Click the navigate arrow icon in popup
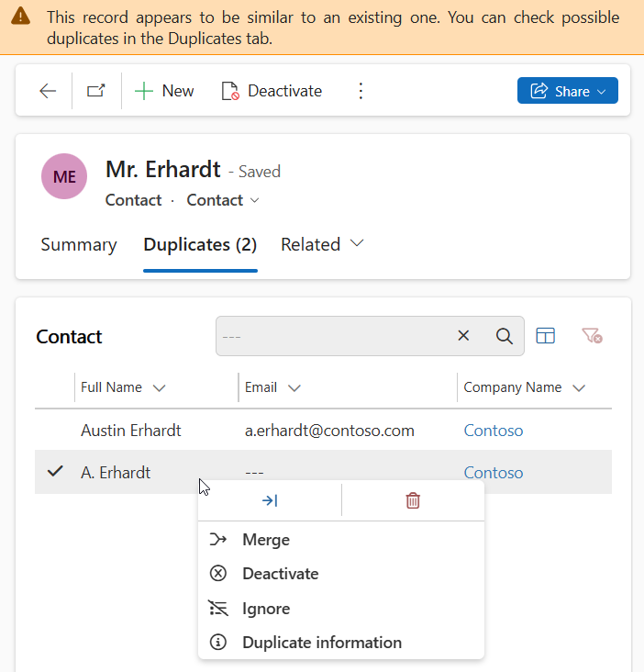 270,500
